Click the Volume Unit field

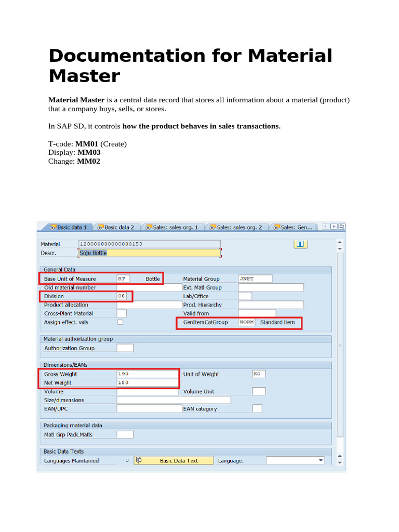(259, 392)
